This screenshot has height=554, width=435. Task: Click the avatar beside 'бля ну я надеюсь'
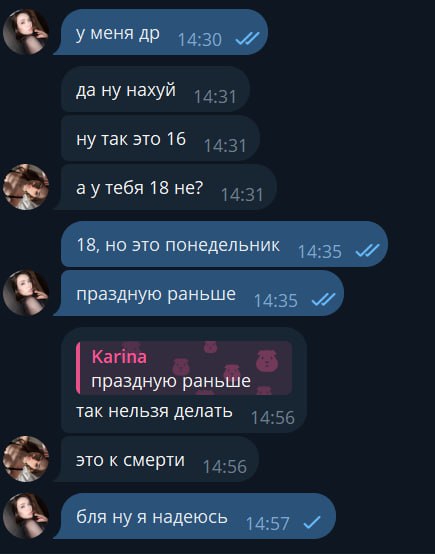click(x=25, y=516)
